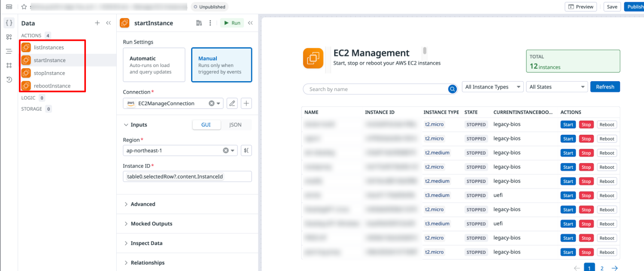
Task: Run the startInstance action
Action: point(232,23)
